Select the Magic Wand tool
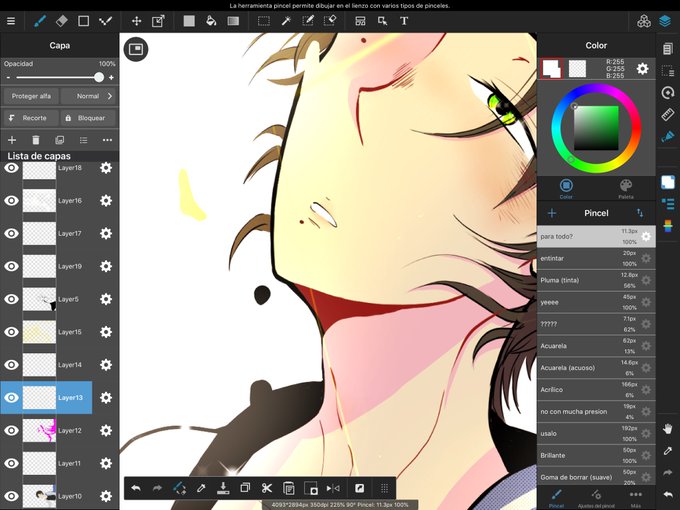 286,21
